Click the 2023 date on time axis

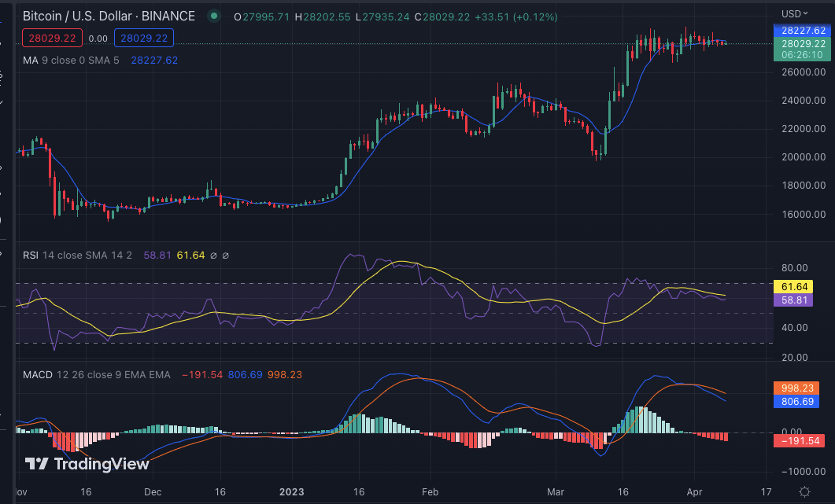pos(291,491)
